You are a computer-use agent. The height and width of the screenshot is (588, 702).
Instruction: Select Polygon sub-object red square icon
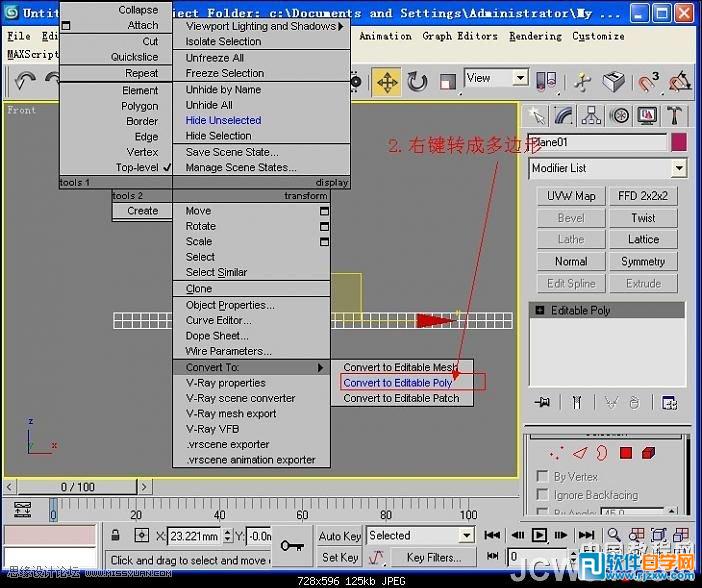[626, 453]
